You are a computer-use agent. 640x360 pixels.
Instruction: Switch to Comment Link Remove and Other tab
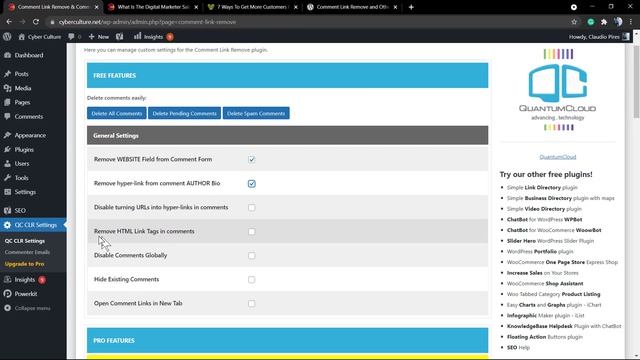point(352,7)
